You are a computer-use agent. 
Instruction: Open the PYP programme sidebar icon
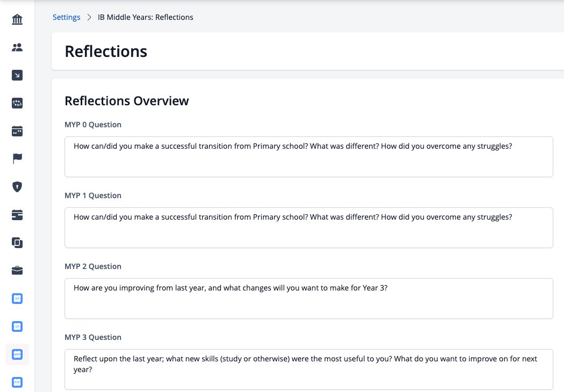[17, 382]
